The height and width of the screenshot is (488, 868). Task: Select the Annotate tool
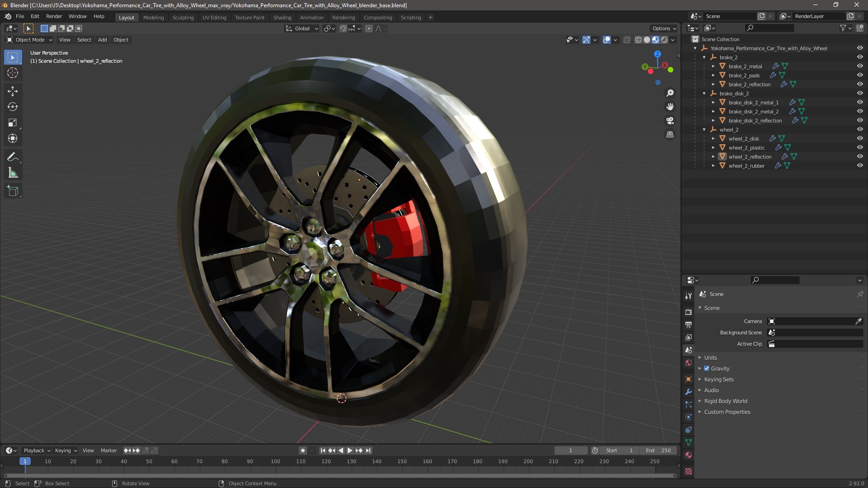pos(13,157)
